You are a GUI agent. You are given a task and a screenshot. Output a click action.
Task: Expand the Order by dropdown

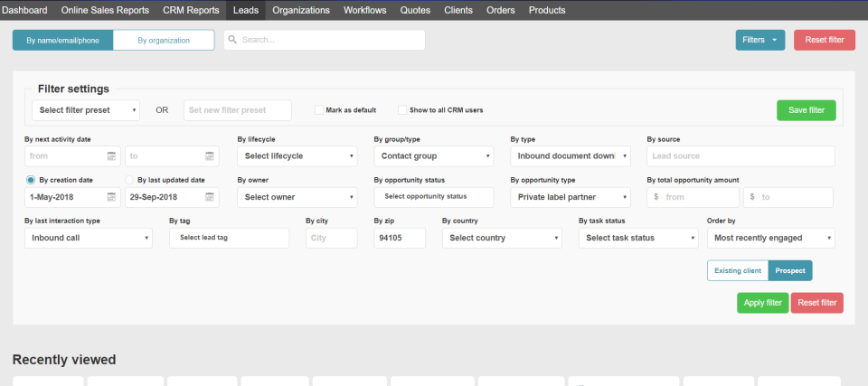coord(770,238)
